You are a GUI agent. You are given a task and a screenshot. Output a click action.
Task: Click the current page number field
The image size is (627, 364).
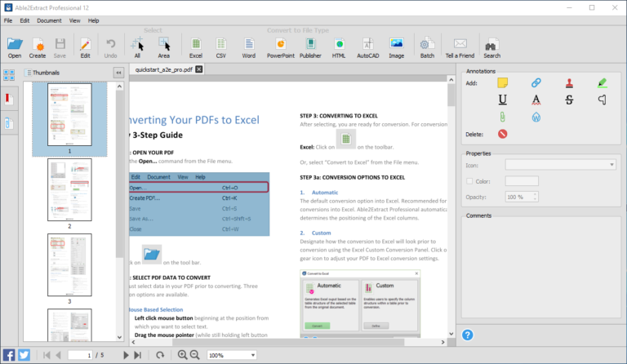pyautogui.click(x=80, y=355)
